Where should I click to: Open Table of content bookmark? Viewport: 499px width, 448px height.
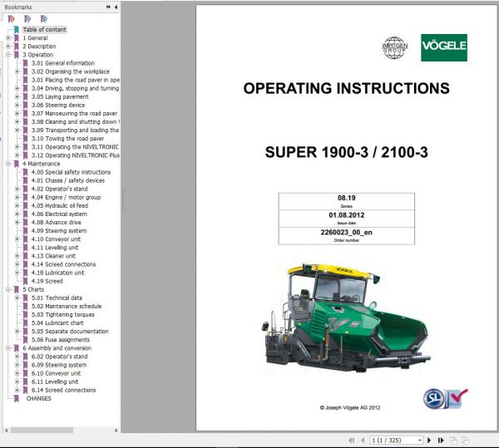point(45,30)
